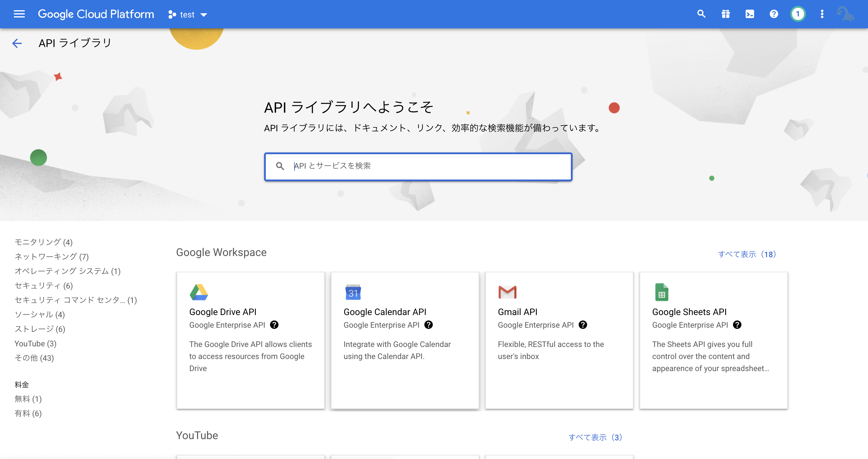
Task: Open the hamburger navigation menu
Action: click(19, 14)
